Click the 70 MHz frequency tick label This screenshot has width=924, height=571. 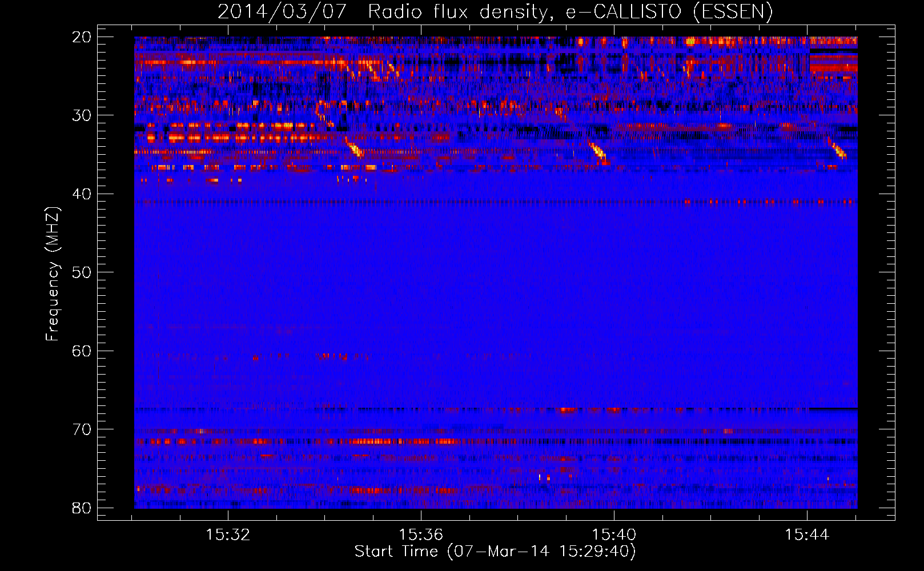click(82, 429)
